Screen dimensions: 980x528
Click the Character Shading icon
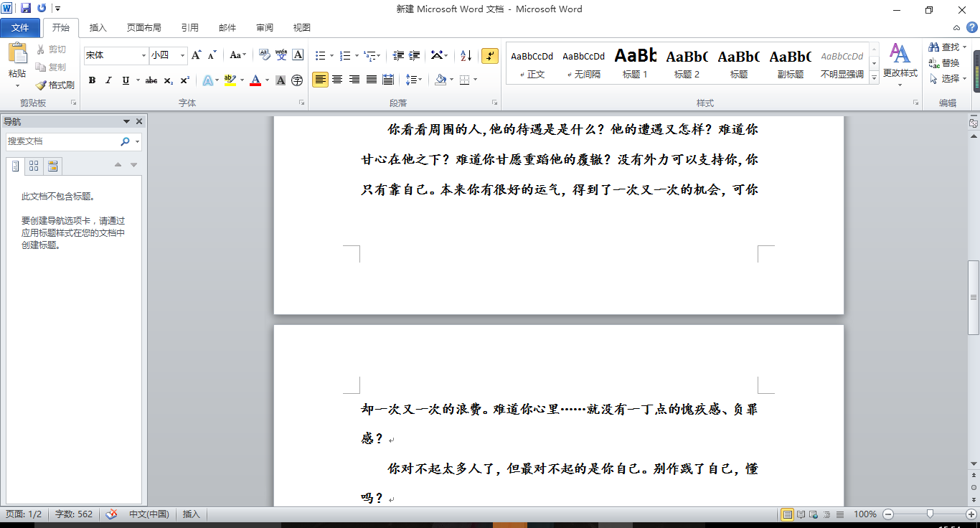pos(281,80)
